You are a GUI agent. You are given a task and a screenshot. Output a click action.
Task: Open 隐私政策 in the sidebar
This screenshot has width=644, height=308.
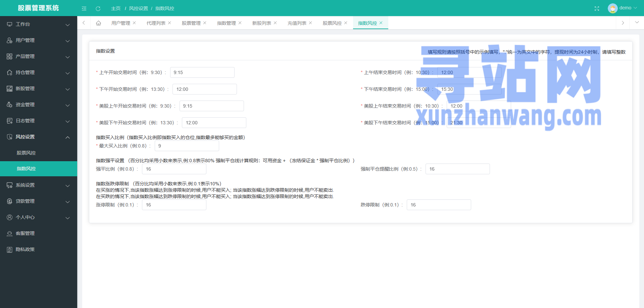point(25,250)
